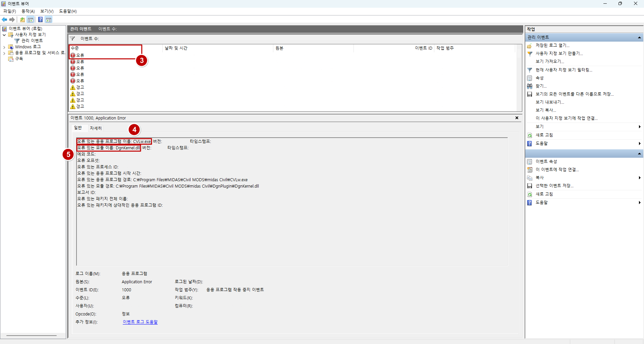Open the 복사 submenu arrow

pos(640,178)
